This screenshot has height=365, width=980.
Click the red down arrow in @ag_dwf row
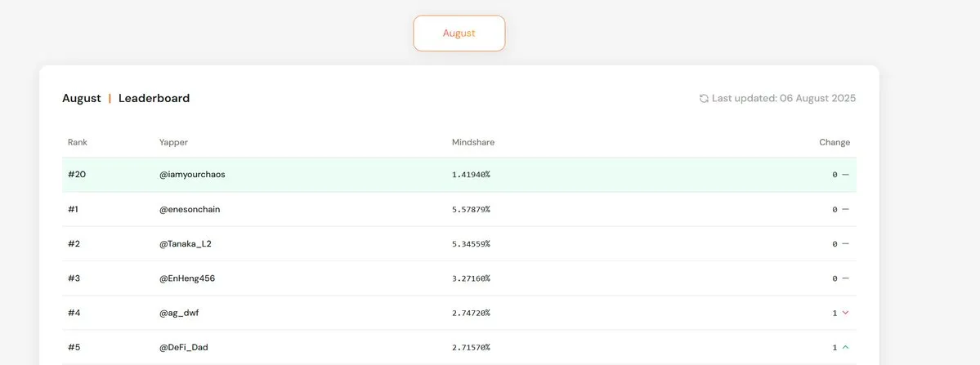(846, 314)
